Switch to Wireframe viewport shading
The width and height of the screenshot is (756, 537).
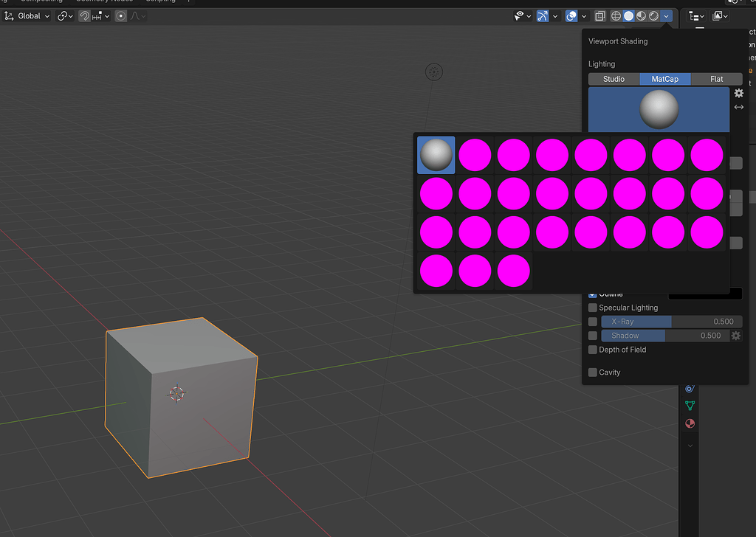click(x=616, y=16)
